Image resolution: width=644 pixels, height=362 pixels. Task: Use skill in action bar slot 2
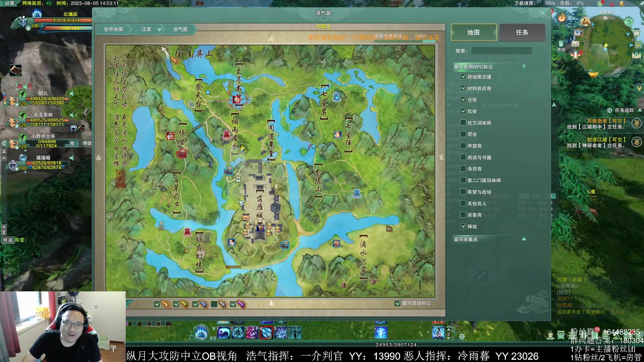click(x=238, y=333)
